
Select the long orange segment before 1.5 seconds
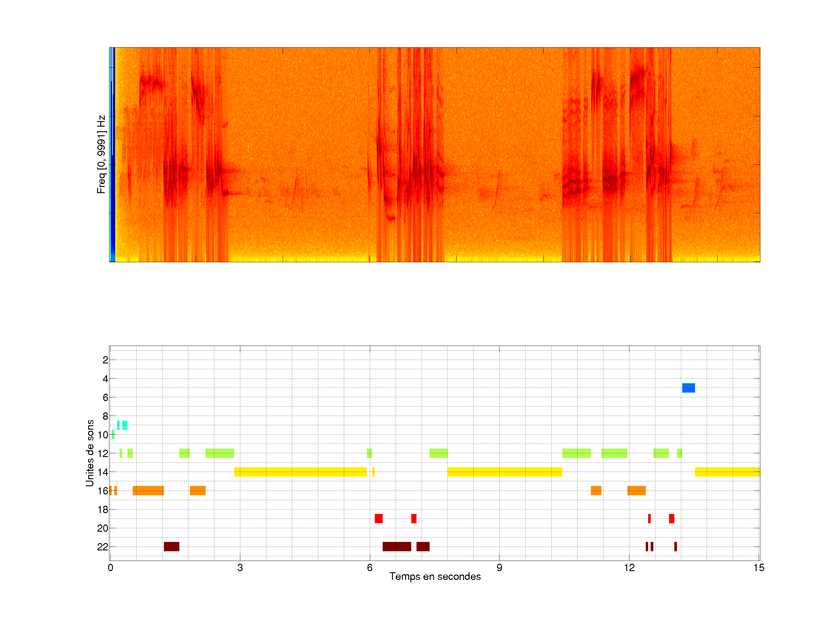(148, 490)
